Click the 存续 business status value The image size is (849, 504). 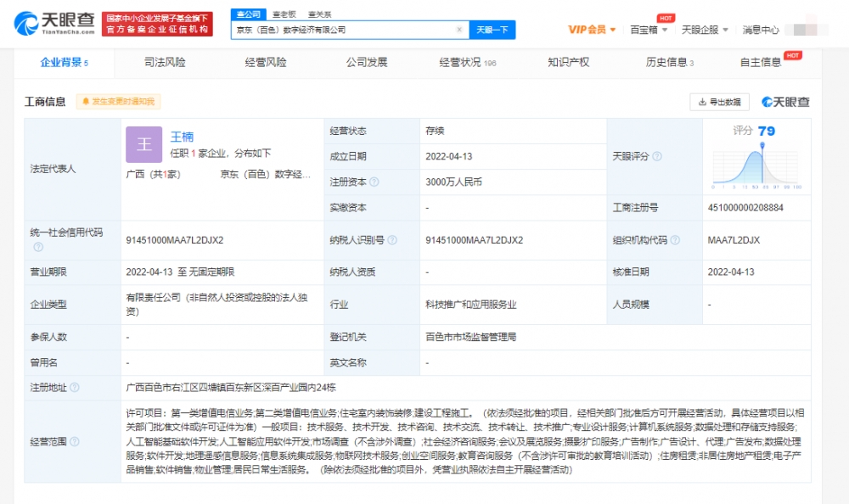[435, 131]
